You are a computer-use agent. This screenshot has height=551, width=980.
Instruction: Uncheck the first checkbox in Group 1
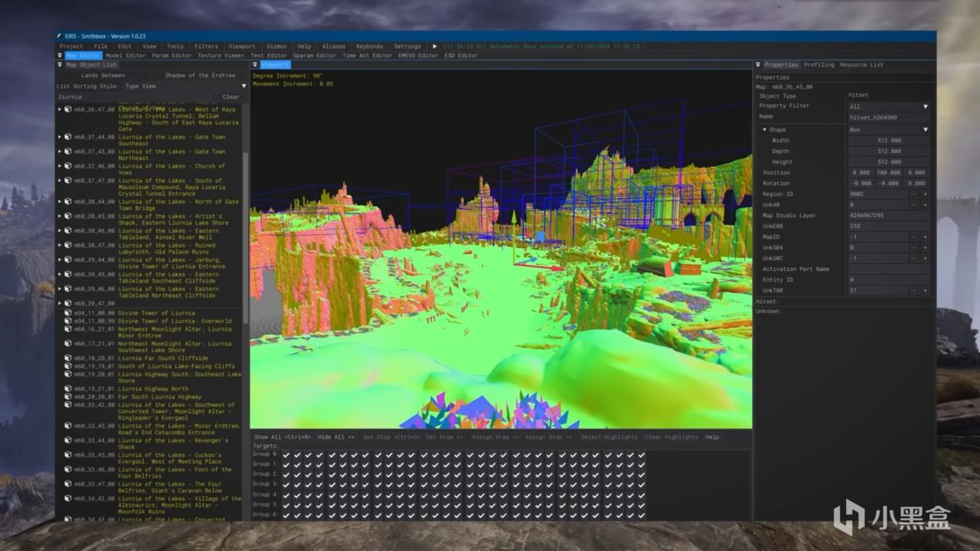tap(286, 465)
